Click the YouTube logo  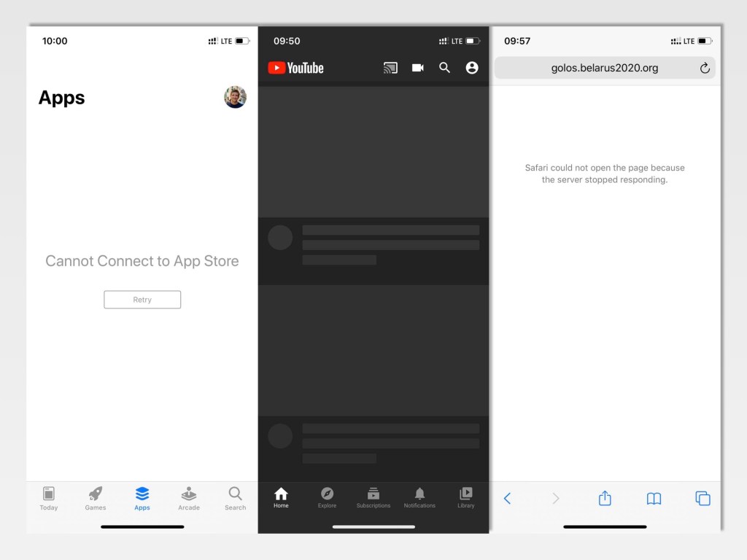[295, 68]
